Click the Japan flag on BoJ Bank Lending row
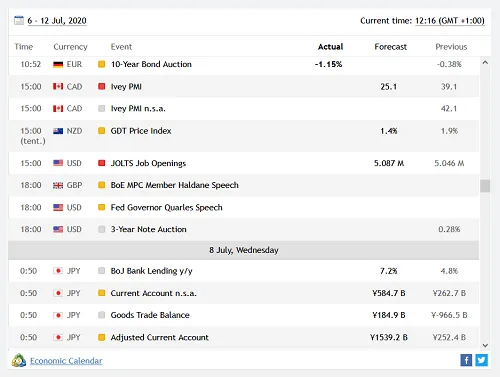Image resolution: width=500 pixels, height=377 pixels. click(58, 271)
